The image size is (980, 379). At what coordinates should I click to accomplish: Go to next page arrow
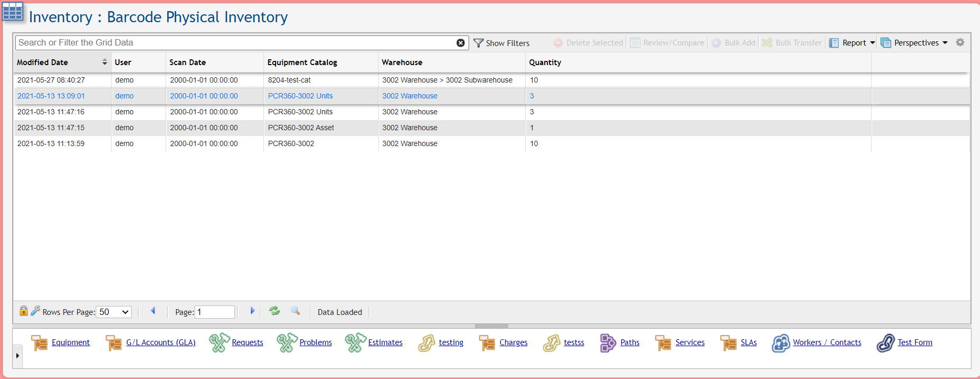[252, 311]
